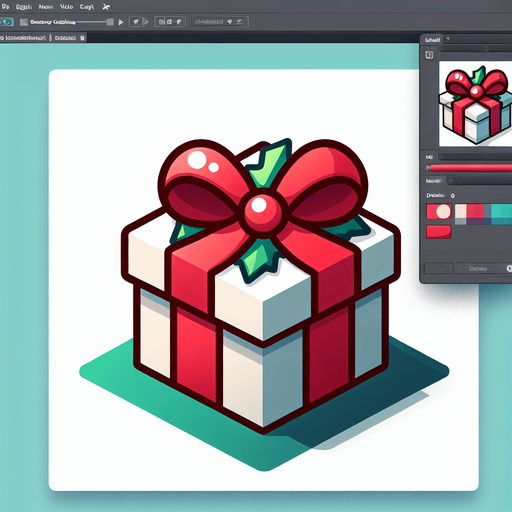This screenshot has width=512, height=512.
Task: Open the second menu bar item
Action: coord(24,7)
